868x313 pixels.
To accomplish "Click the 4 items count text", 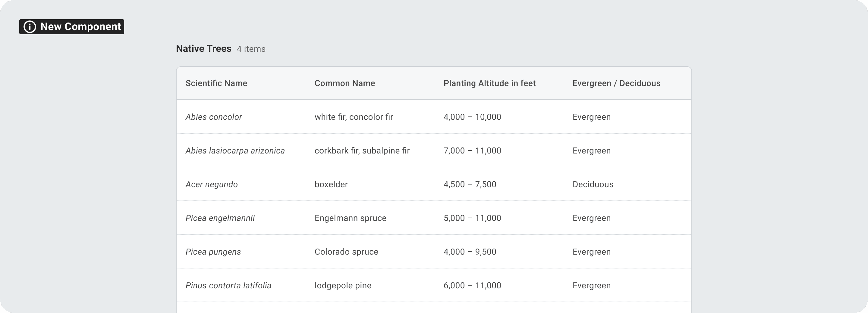I will 251,49.
